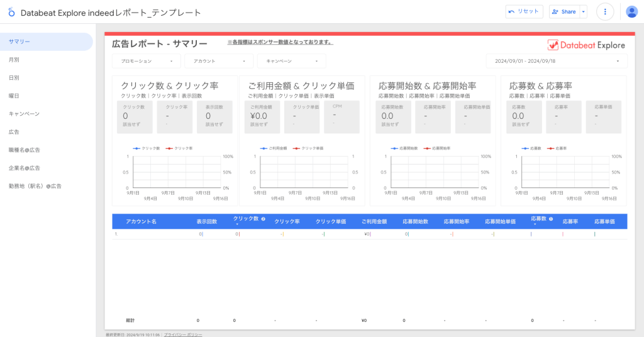
Task: Sort table by 応募開始数 column header
Action: point(415,222)
